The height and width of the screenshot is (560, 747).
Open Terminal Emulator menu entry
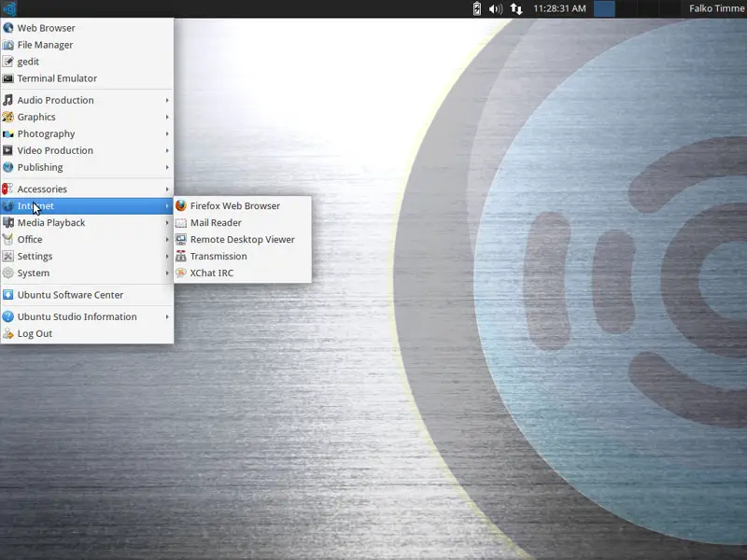[x=87, y=78]
